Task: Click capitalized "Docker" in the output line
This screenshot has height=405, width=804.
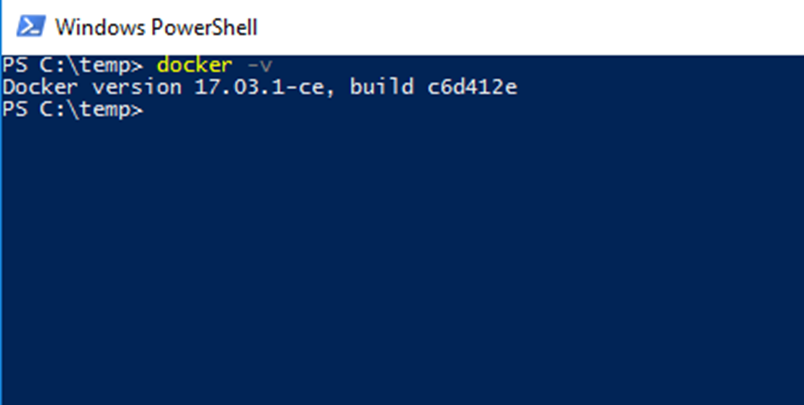Action: (x=41, y=87)
